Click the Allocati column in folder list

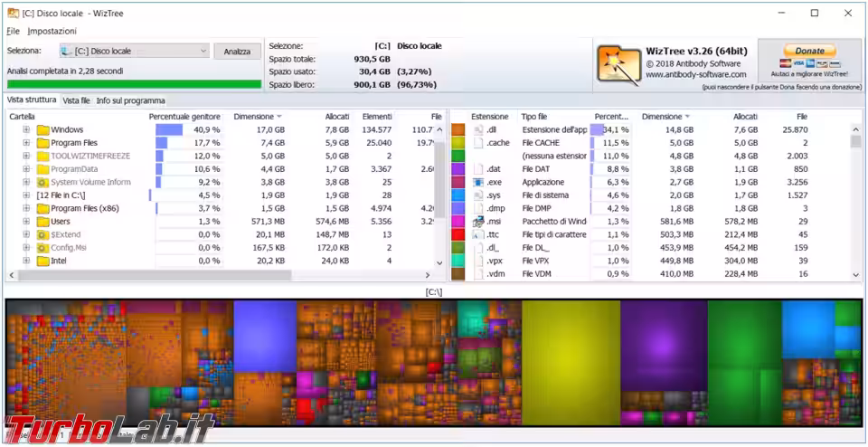pyautogui.click(x=337, y=117)
